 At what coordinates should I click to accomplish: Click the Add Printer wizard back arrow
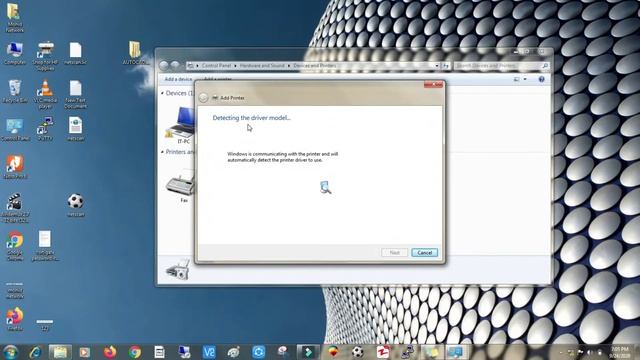pos(203,98)
